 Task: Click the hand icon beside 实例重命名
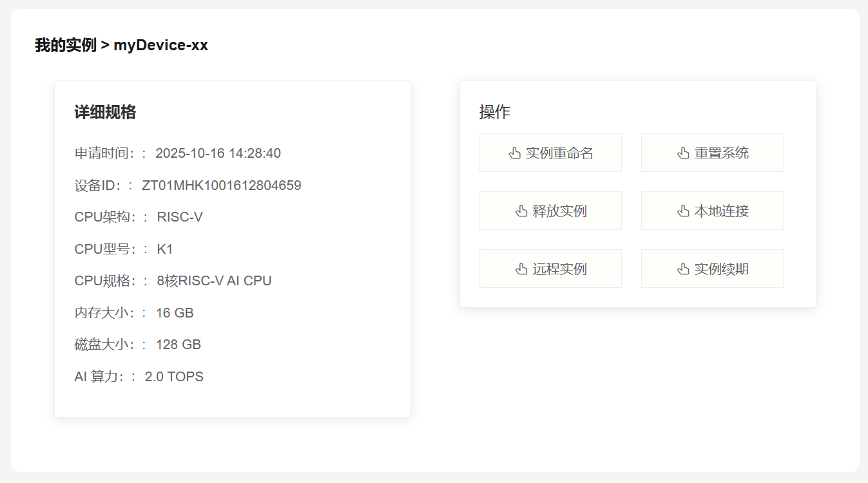click(514, 153)
